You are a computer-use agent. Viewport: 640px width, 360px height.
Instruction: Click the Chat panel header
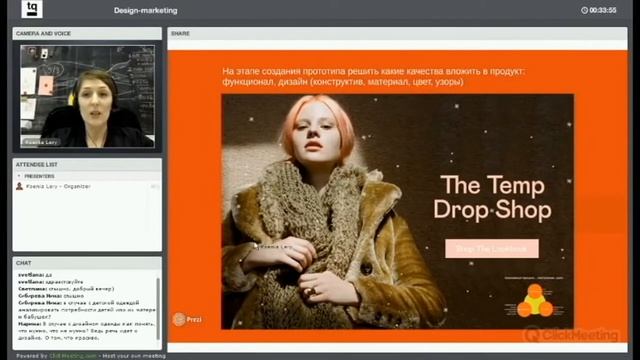pos(87,263)
